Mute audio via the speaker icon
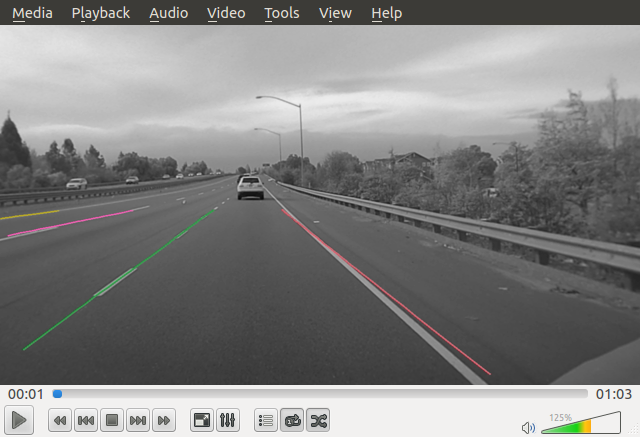Image resolution: width=640 pixels, height=437 pixels. (x=528, y=428)
